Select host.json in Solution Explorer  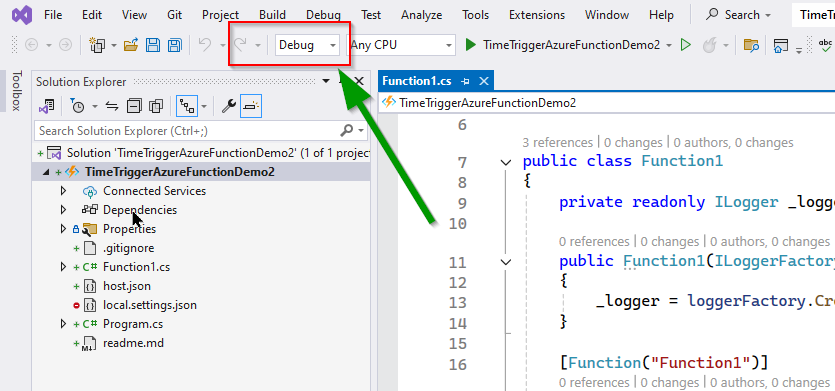click(127, 286)
